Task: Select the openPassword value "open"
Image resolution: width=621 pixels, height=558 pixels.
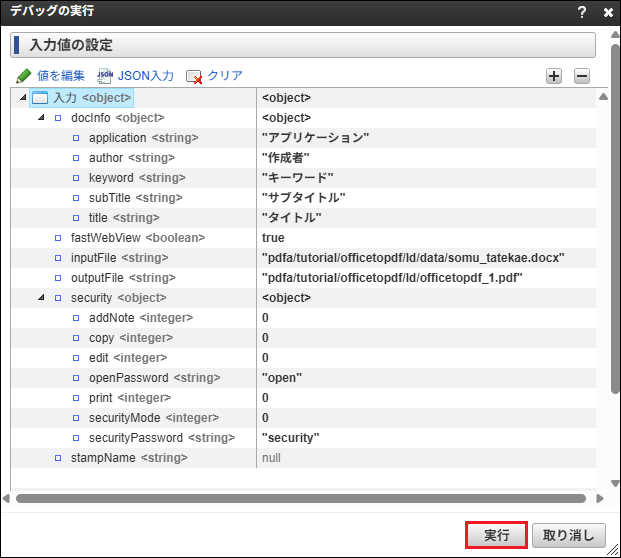Action: pyautogui.click(x=282, y=378)
